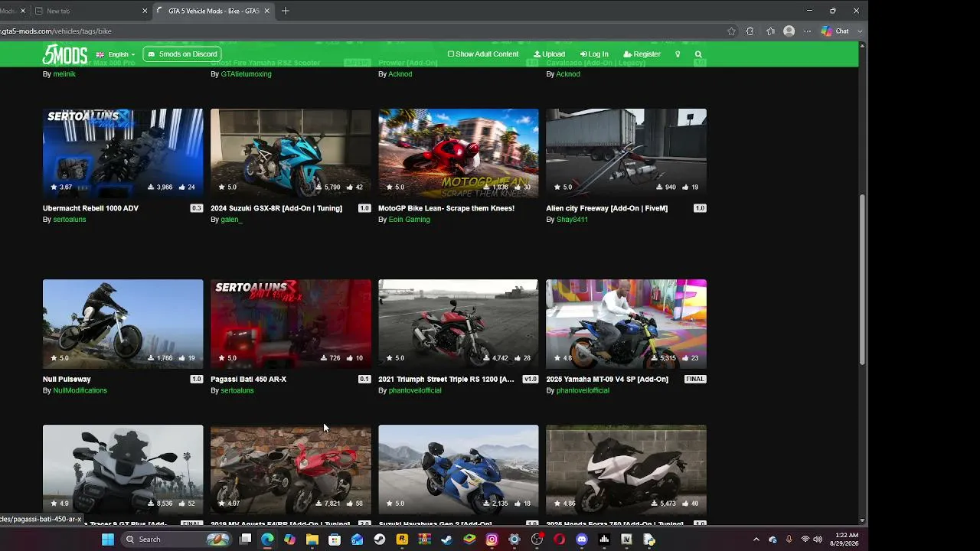Favorite this page with the star icon
The width and height of the screenshot is (980, 551).
731,31
